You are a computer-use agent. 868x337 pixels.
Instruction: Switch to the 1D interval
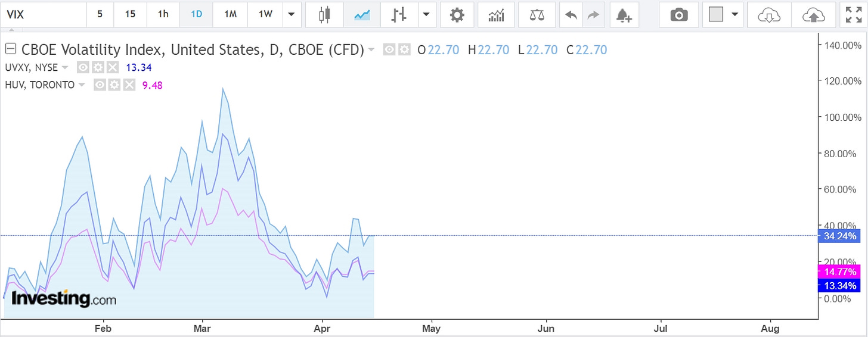tap(197, 14)
